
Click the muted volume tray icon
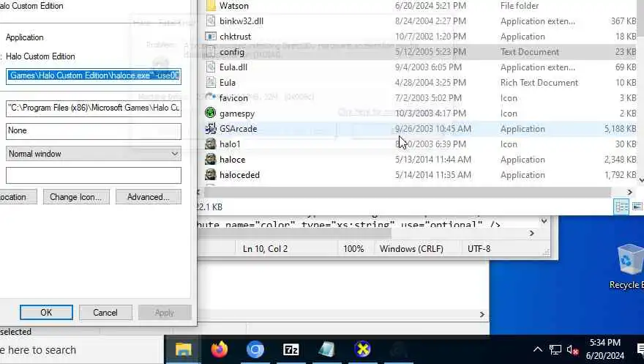[572, 350]
